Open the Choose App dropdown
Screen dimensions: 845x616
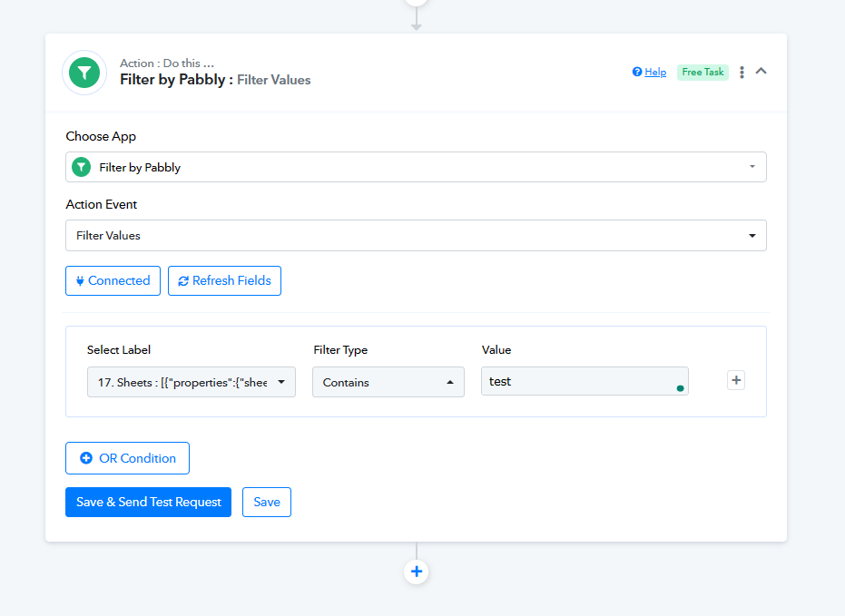point(416,167)
